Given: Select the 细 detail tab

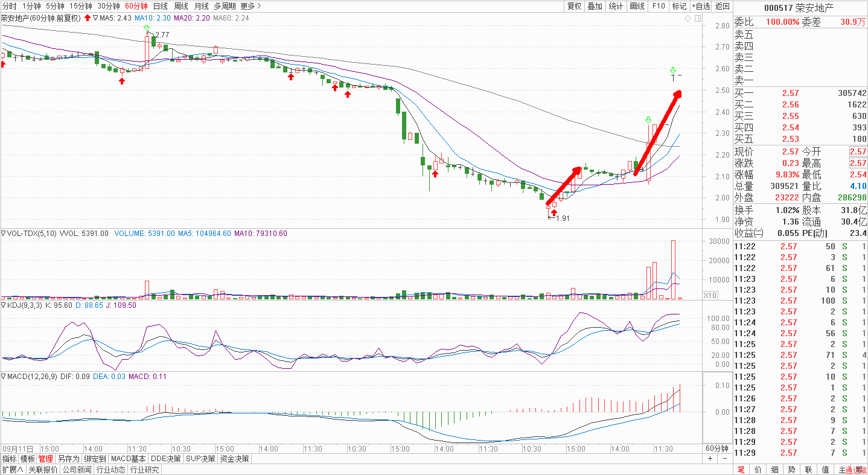Looking at the screenshot, I should [x=775, y=470].
